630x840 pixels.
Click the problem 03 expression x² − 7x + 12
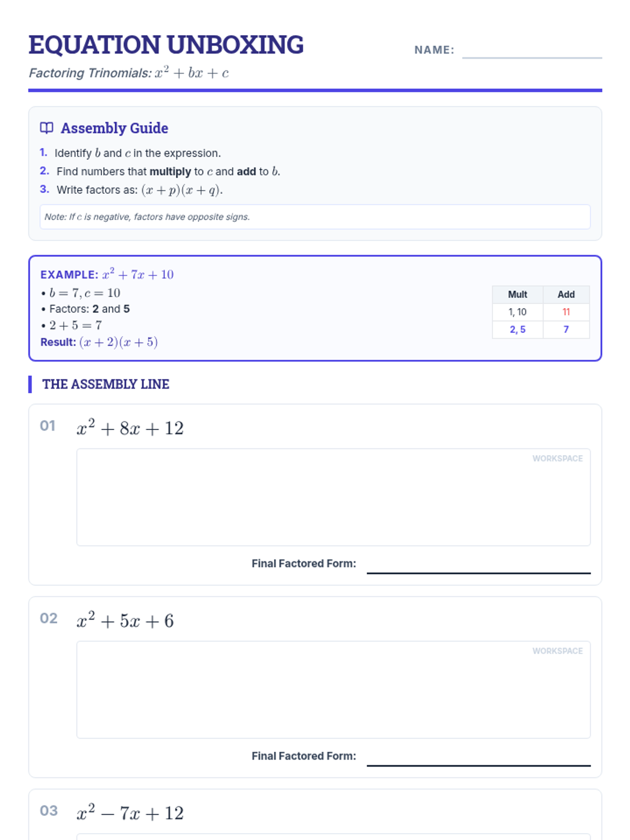(x=130, y=813)
